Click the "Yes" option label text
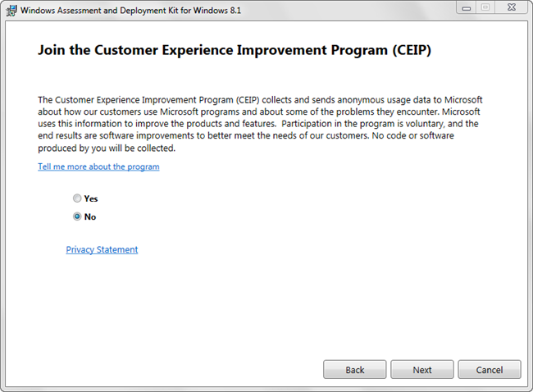Image resolution: width=533 pixels, height=392 pixels. (x=91, y=198)
